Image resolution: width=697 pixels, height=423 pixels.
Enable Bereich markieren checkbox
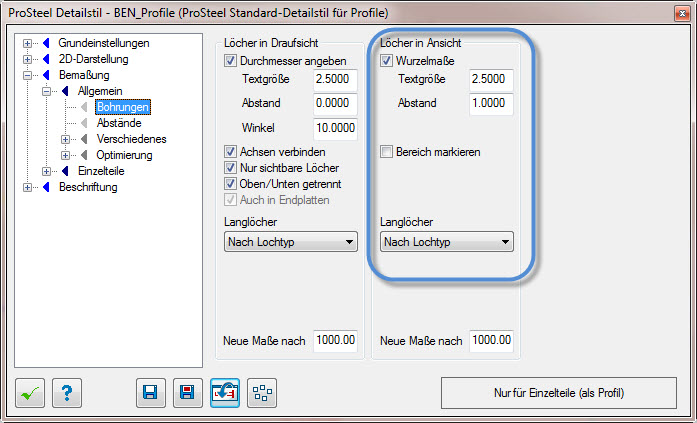(386, 152)
